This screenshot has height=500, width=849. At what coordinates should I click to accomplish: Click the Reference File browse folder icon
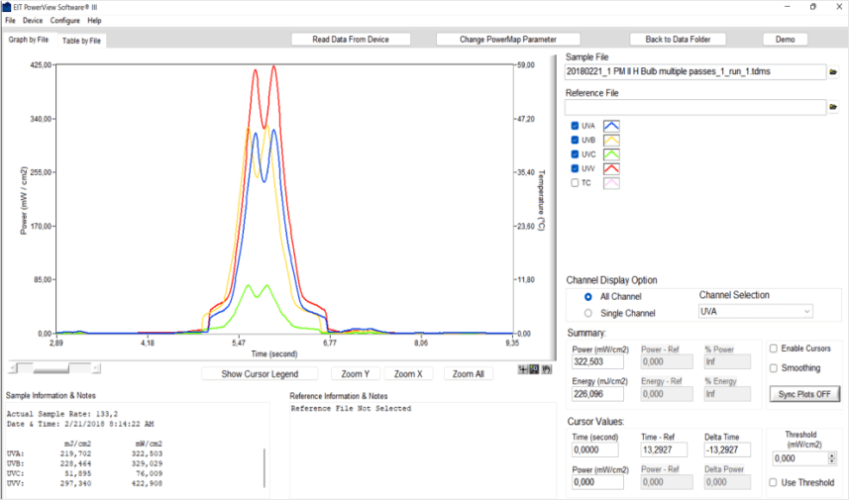click(833, 107)
